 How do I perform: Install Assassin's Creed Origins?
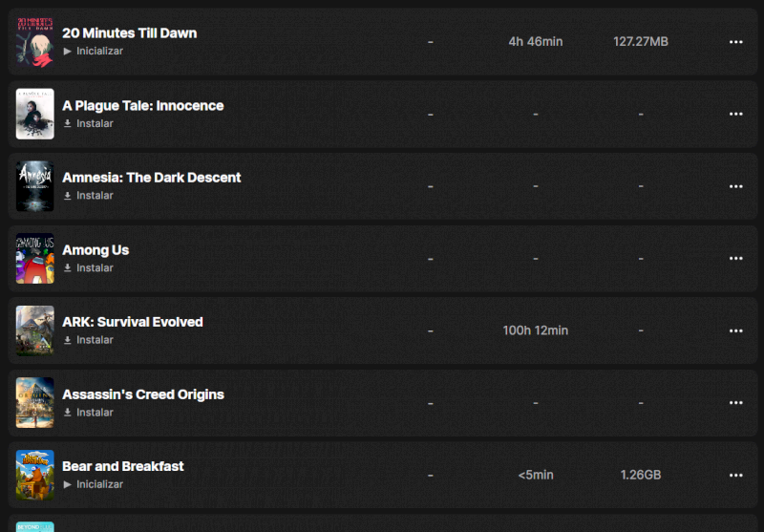[x=88, y=413]
